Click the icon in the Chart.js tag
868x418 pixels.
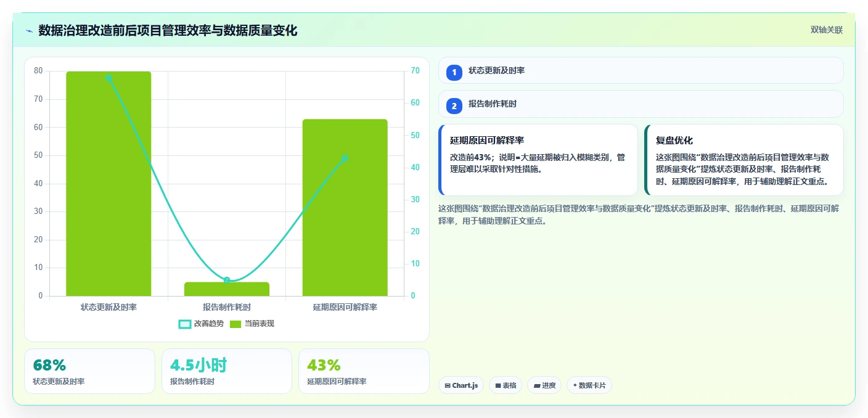click(x=447, y=386)
